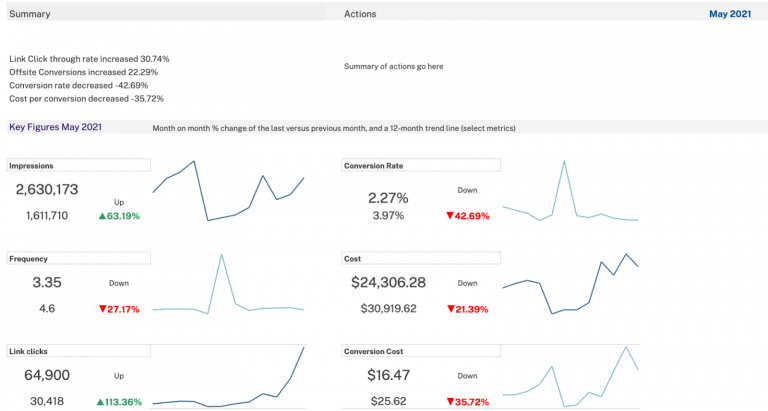This screenshot has width=768, height=411.
Task: Select the Impressions trend sparkline
Action: pyautogui.click(x=228, y=190)
